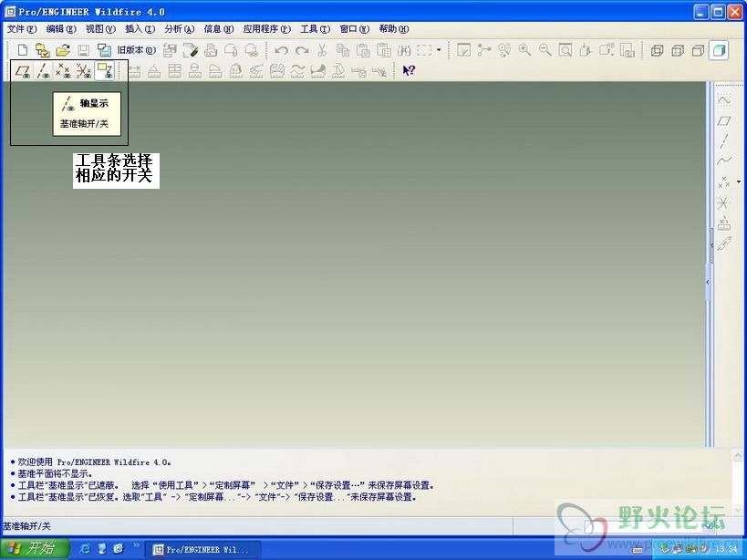This screenshot has height=560, width=747.
Task: Click the Copy icon
Action: pyautogui.click(x=343, y=49)
